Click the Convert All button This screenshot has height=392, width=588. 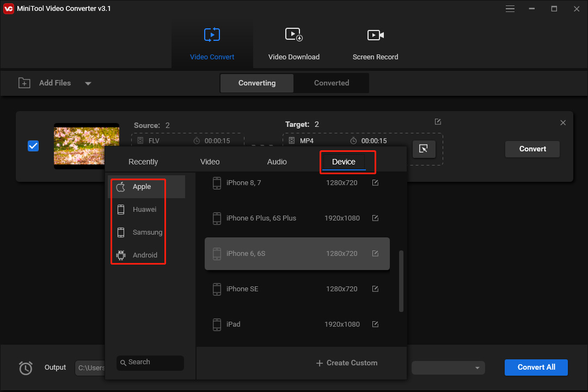(x=536, y=367)
